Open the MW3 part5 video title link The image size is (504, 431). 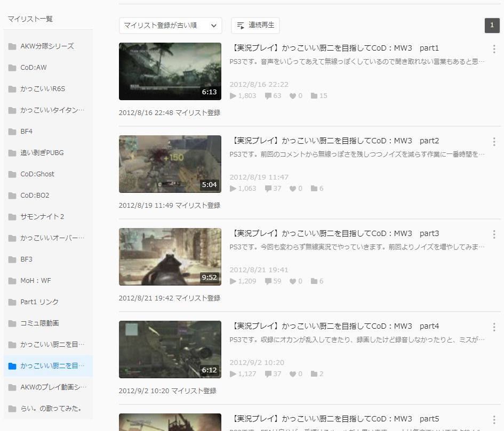[334, 419]
